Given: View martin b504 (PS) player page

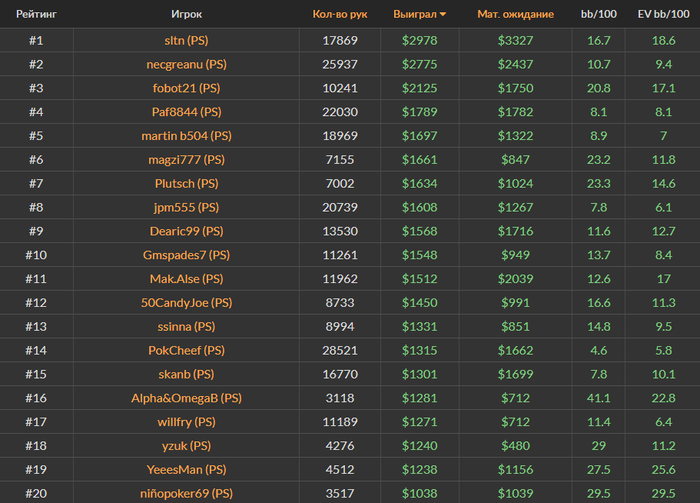Looking at the screenshot, I should [x=186, y=136].
